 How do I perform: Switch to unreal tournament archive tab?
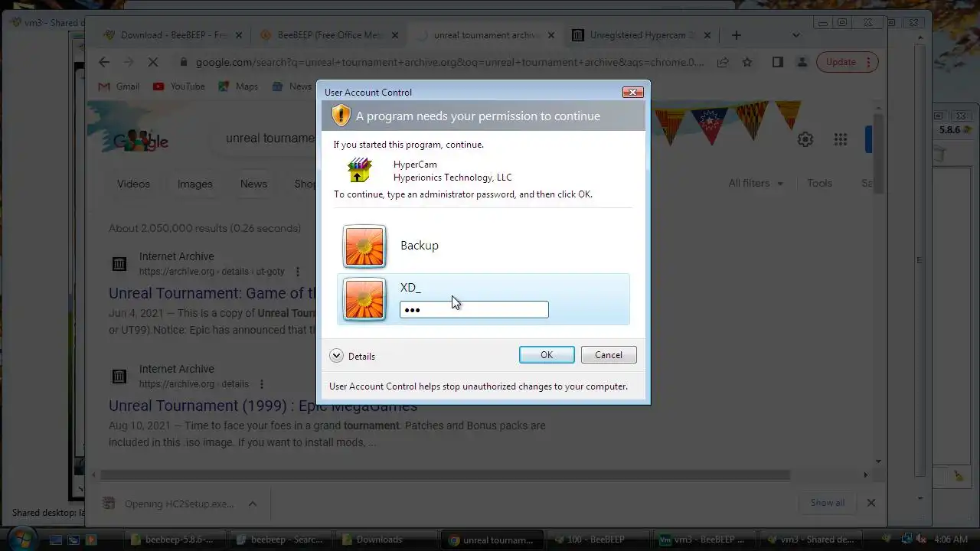(485, 35)
